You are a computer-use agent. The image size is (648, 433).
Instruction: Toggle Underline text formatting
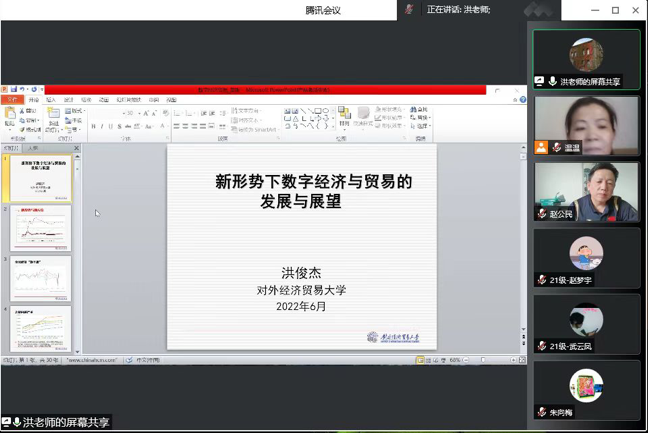pyautogui.click(x=110, y=127)
